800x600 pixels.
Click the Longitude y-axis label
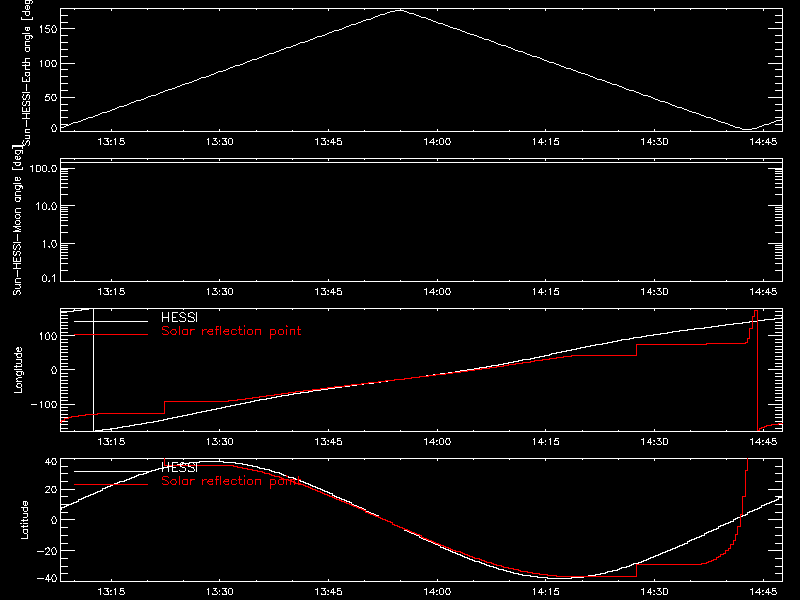tap(18, 370)
